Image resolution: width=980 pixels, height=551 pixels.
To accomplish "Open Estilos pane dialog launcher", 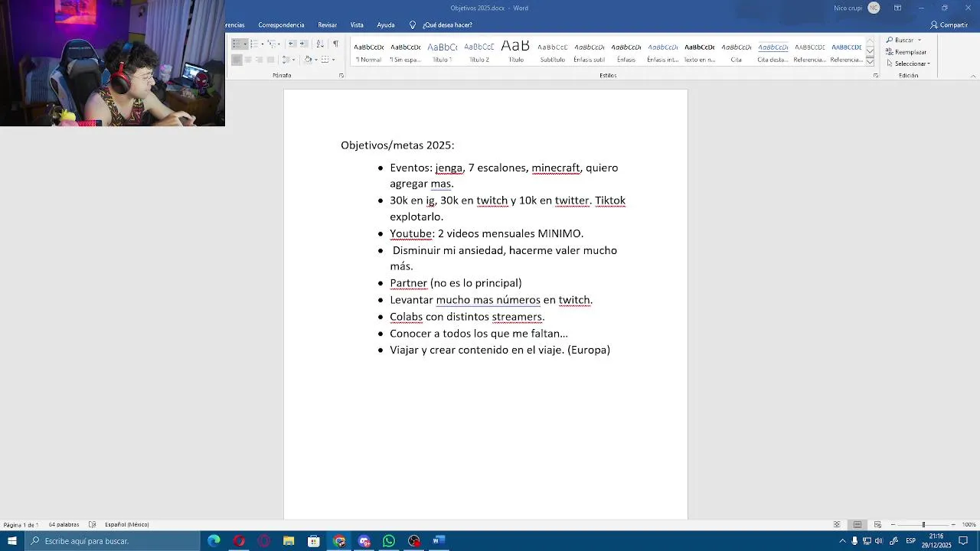I will pyautogui.click(x=875, y=76).
